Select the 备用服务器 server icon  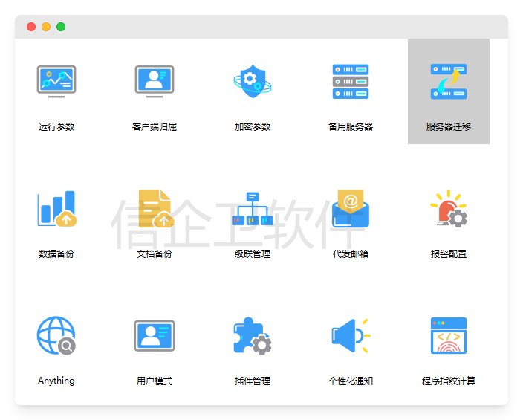click(351, 81)
